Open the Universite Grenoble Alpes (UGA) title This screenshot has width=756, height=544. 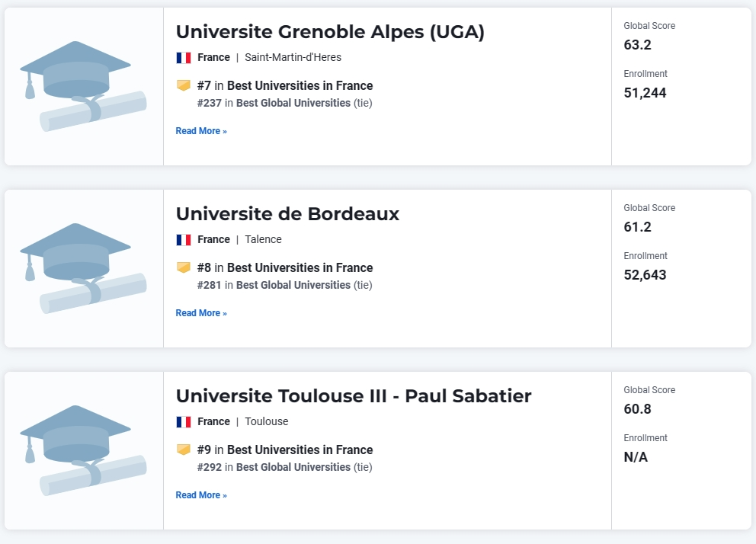[x=330, y=32]
